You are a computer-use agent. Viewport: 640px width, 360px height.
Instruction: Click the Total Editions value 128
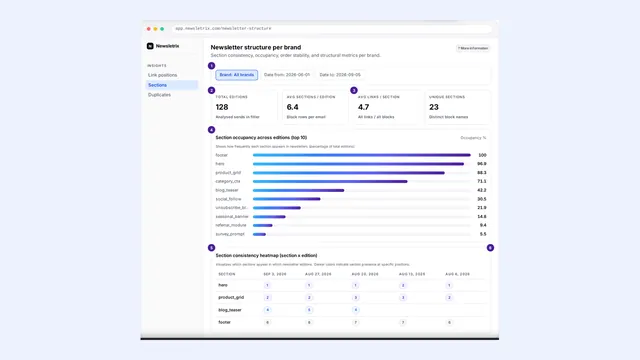[x=222, y=107]
